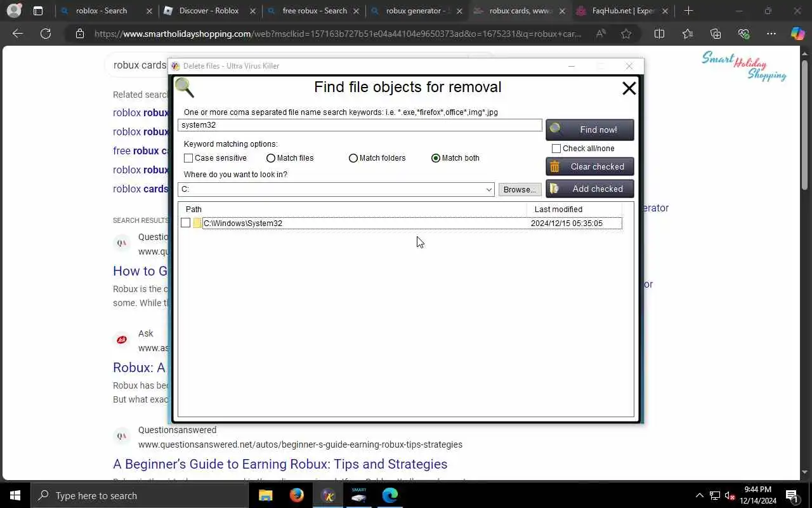Viewport: 812px width, 508px height.
Task: Open Microsoft Edge taskbar icon
Action: 390,495
